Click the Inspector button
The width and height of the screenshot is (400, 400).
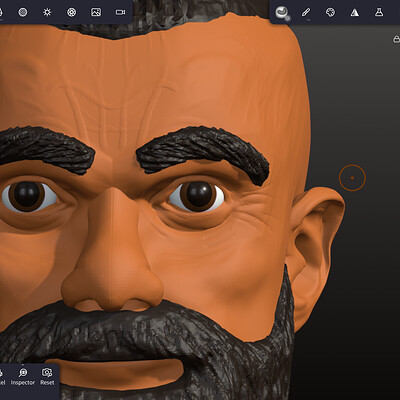(23, 377)
